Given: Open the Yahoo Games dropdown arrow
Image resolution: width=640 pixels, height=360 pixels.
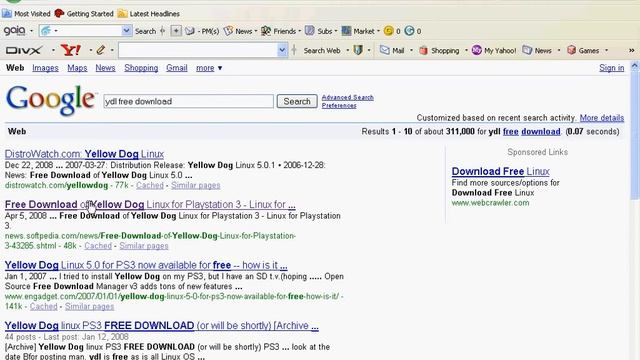Looking at the screenshot, I should (x=606, y=51).
